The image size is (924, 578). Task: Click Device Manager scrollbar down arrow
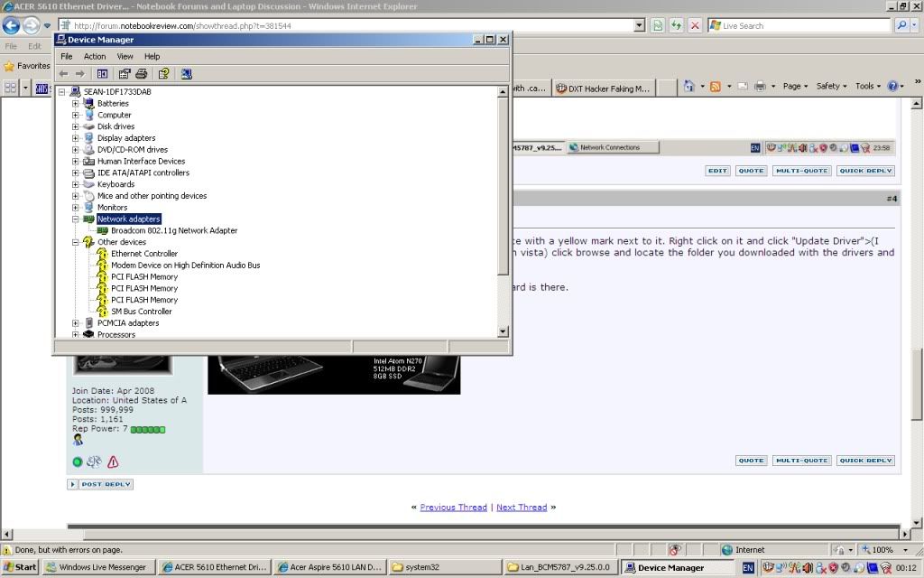tap(503, 331)
